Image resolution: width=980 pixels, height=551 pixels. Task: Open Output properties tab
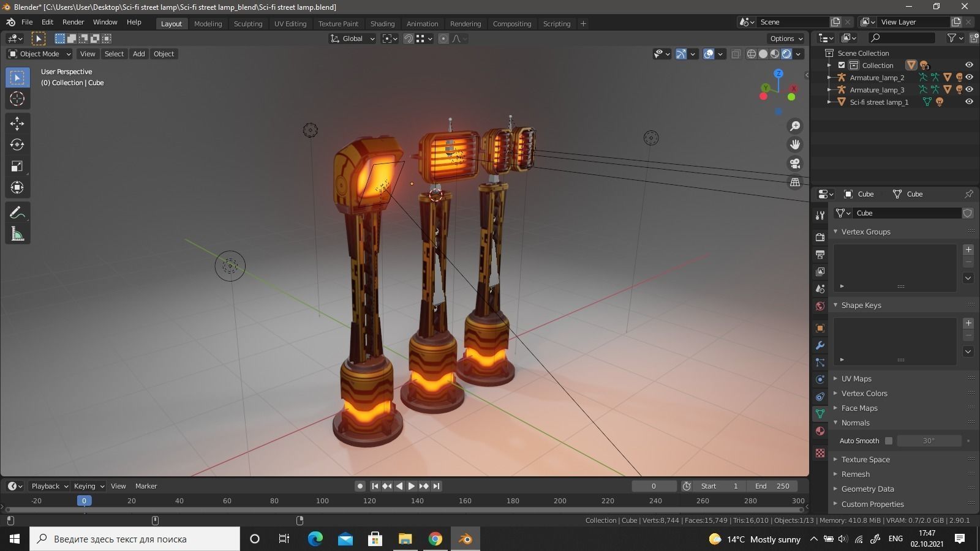click(820, 254)
